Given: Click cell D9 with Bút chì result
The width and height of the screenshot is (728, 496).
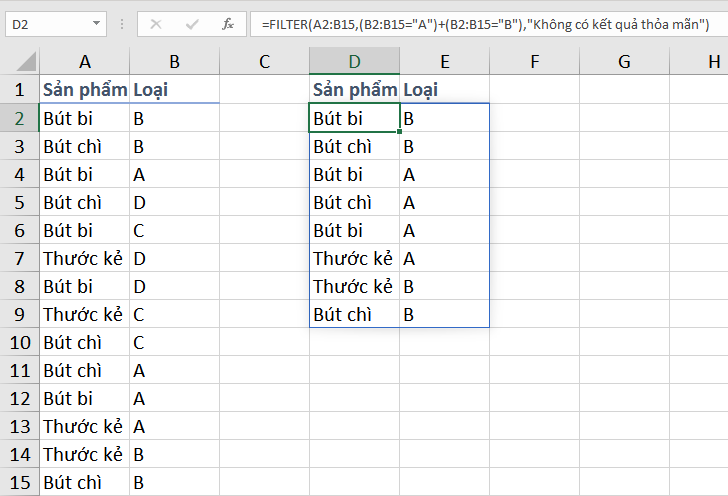Looking at the screenshot, I should (354, 314).
